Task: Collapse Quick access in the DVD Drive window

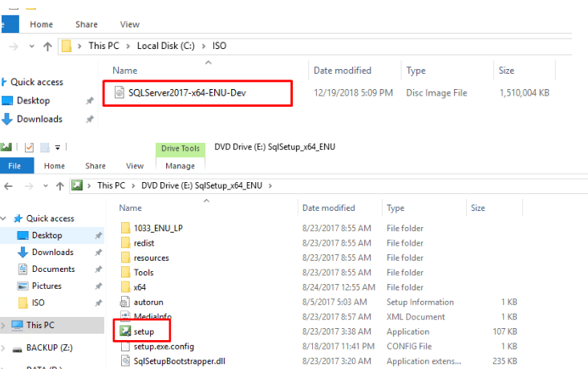Action: 4,218
